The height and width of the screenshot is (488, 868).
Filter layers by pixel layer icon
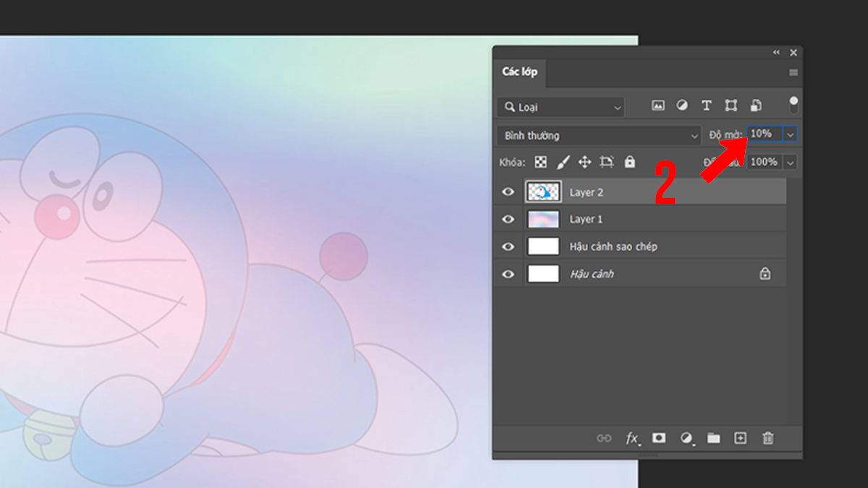tap(658, 106)
